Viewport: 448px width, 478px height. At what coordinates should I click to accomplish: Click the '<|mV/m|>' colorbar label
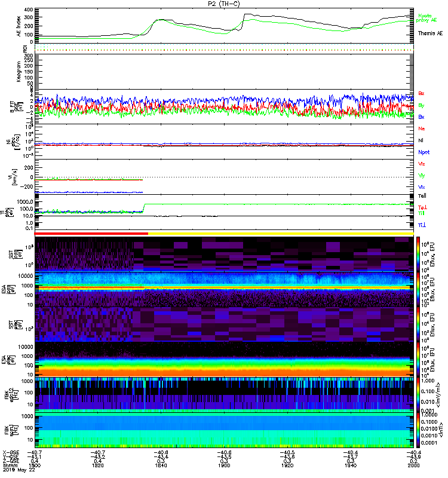tap(438, 394)
